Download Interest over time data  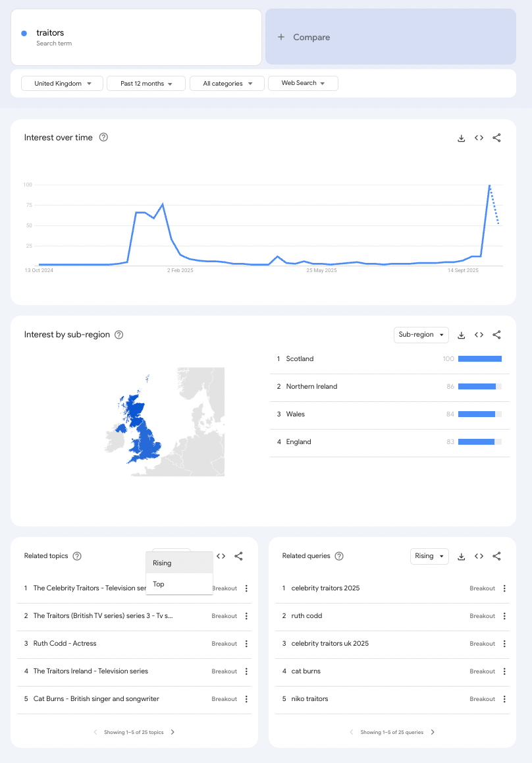coord(462,138)
